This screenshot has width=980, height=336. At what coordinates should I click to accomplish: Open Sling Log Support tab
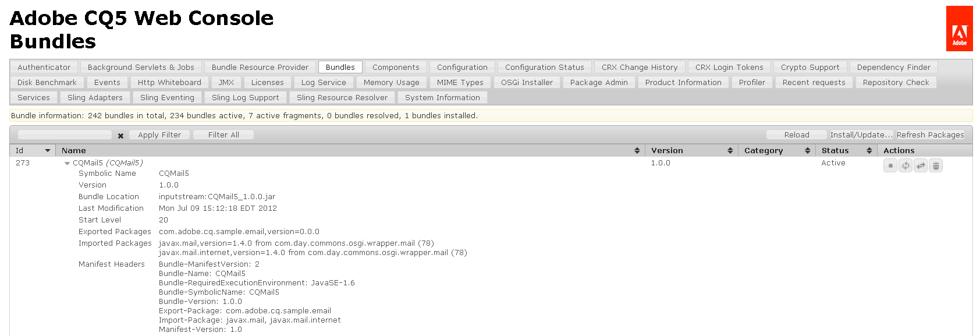click(x=246, y=97)
